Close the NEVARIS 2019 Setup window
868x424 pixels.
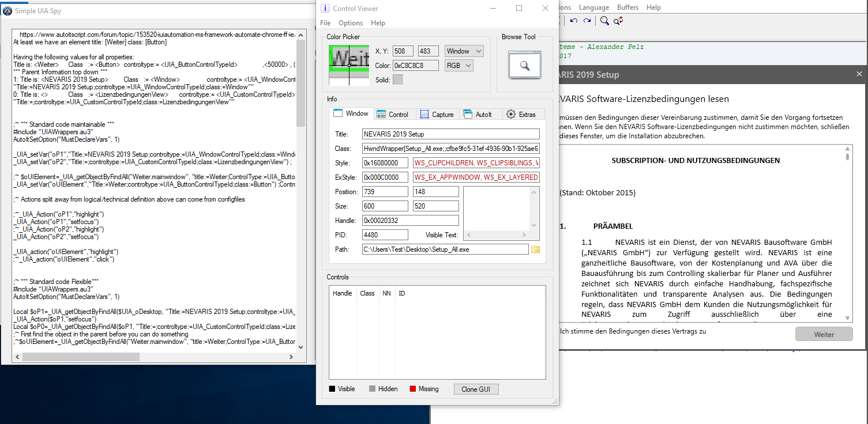859,74
